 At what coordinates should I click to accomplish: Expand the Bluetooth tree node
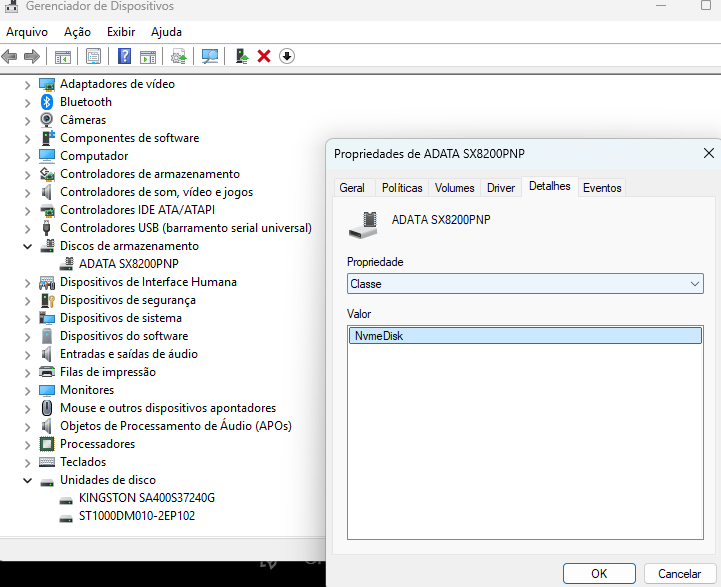pos(27,103)
